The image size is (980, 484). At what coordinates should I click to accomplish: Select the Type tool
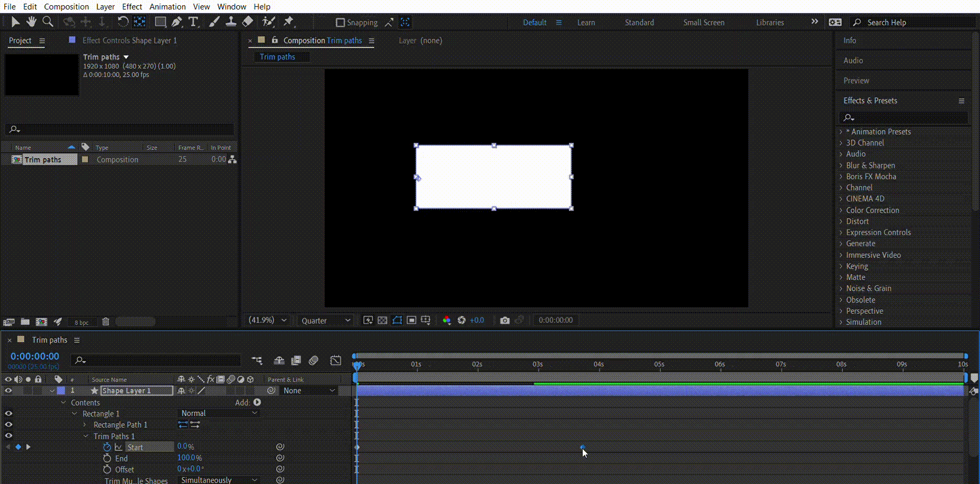[x=193, y=21]
